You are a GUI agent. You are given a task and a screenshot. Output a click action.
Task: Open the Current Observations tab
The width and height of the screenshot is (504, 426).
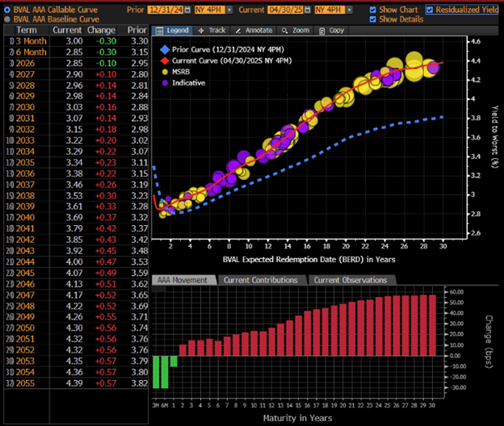pos(349,280)
